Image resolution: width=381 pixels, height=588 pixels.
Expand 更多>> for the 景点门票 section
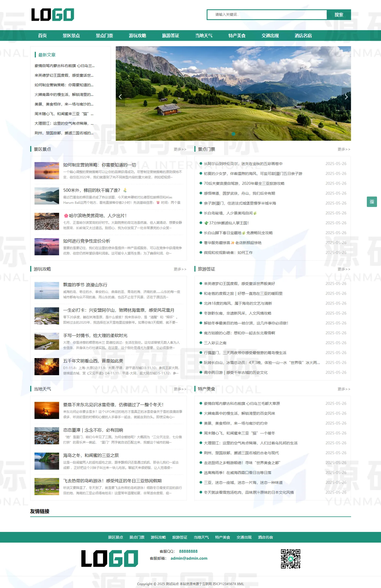coord(344,149)
